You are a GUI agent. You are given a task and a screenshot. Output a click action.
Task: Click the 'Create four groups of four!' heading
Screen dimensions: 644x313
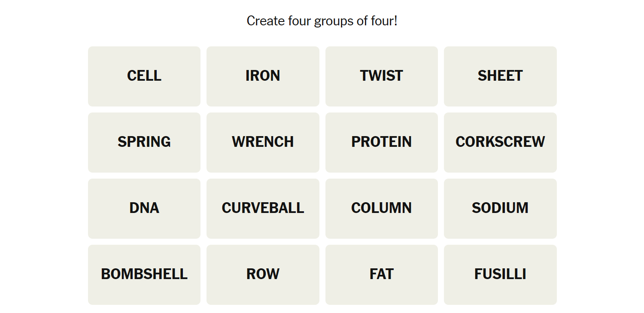pyautogui.click(x=322, y=21)
